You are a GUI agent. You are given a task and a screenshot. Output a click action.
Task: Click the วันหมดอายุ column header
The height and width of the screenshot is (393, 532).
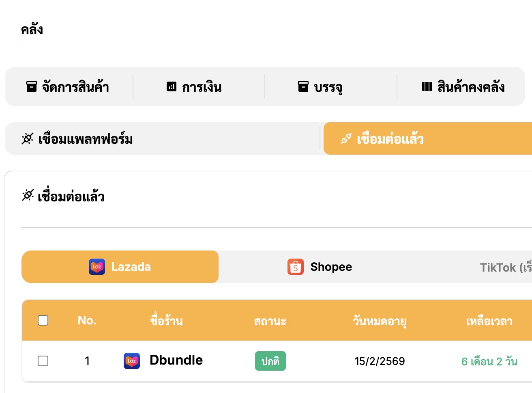click(380, 321)
